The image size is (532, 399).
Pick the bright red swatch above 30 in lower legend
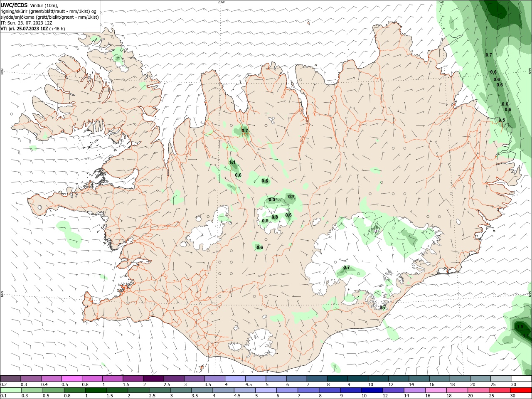(521, 390)
